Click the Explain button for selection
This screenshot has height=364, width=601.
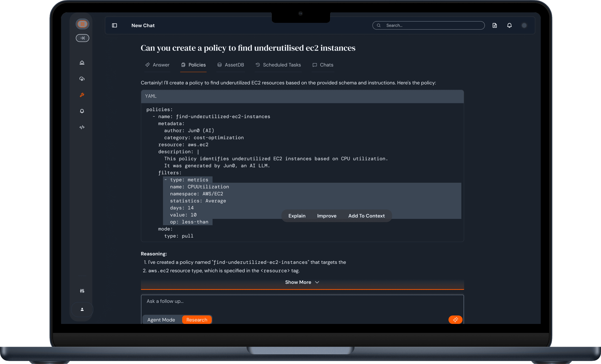(297, 216)
